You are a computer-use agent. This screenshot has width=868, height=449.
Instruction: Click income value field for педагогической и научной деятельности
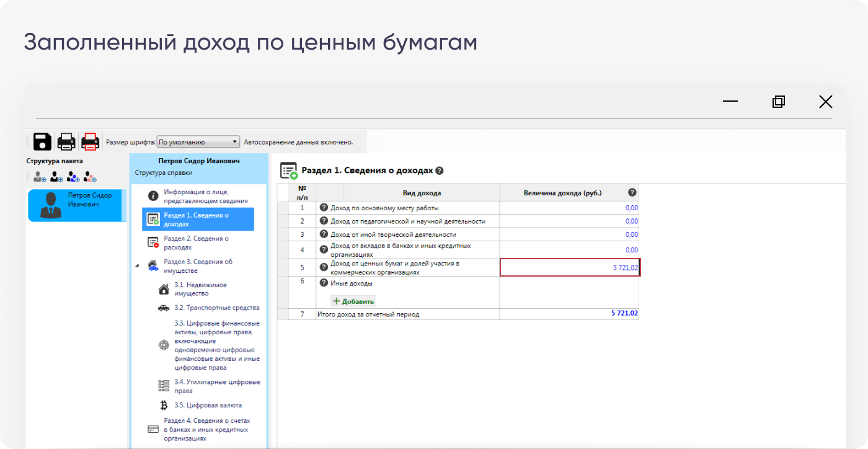[x=569, y=221]
